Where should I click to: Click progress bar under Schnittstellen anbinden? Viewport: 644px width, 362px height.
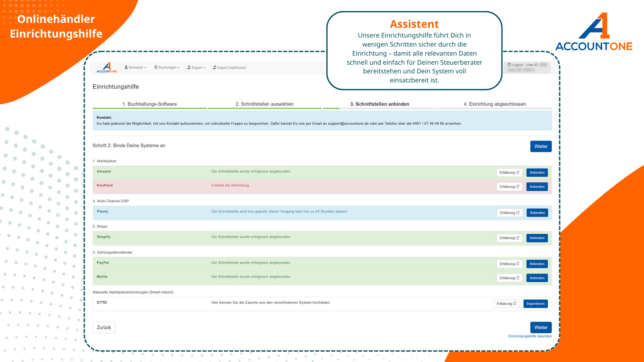[380, 108]
